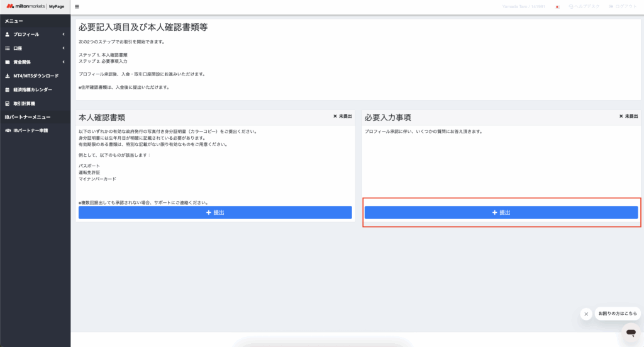Screen dimensions: 644x347
Task: Open the 取引計算機 menu item
Action: coord(35,104)
